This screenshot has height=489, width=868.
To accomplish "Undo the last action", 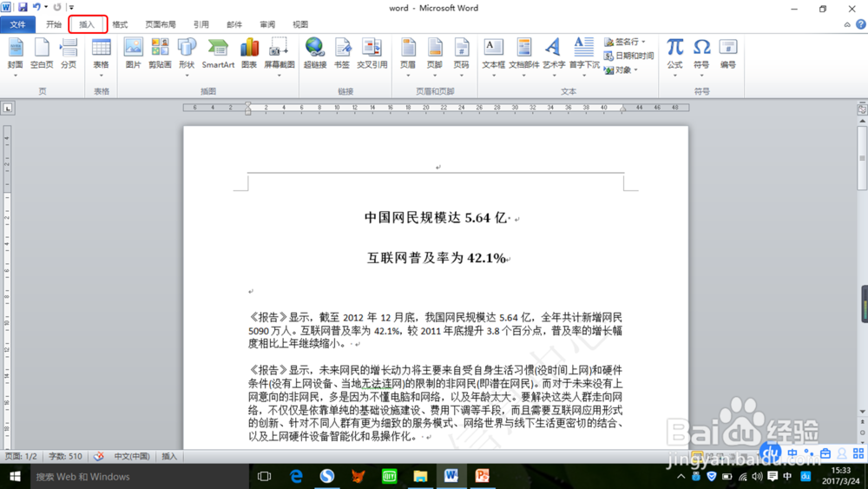I will tap(36, 7).
